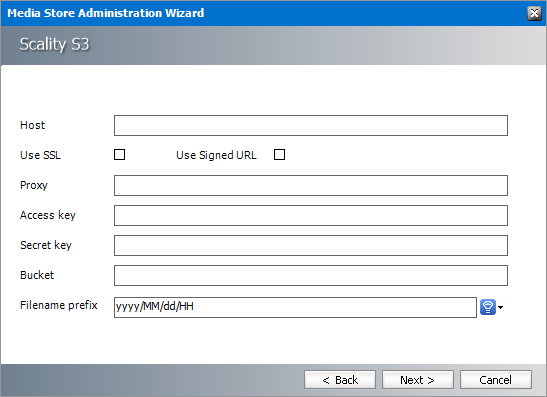Click the Secret key label text
The height and width of the screenshot is (397, 547).
pos(46,245)
